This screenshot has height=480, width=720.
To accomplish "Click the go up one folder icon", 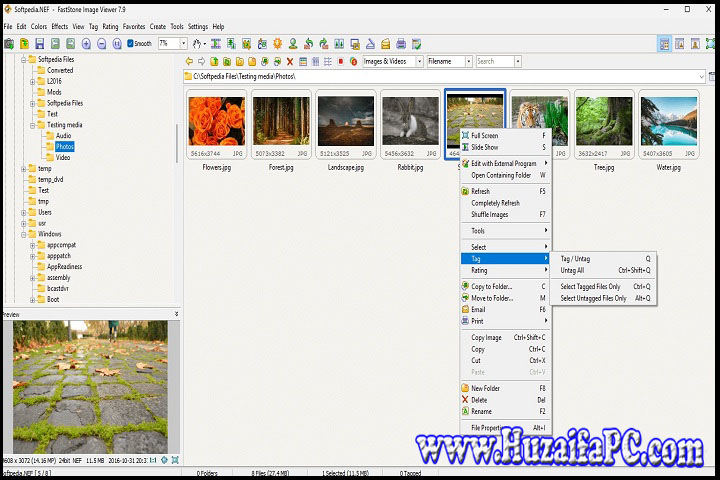I will (214, 62).
